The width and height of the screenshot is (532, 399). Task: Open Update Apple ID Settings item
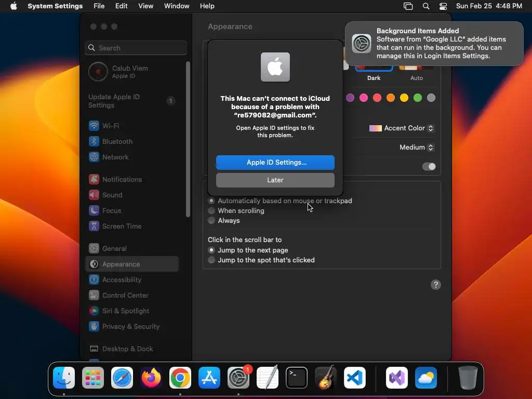tap(132, 101)
